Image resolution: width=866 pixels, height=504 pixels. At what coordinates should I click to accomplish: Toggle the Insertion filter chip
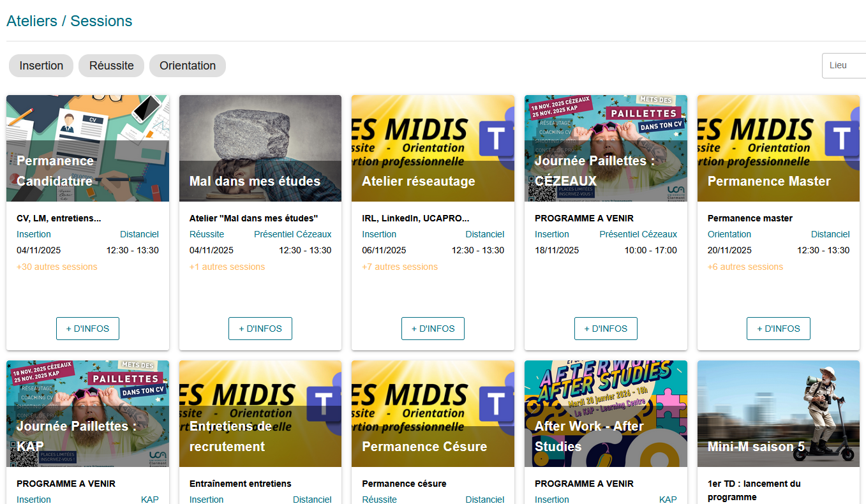click(x=41, y=66)
